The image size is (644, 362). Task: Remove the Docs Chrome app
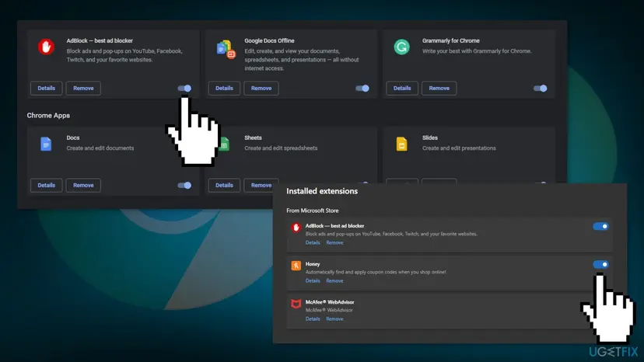pyautogui.click(x=83, y=186)
